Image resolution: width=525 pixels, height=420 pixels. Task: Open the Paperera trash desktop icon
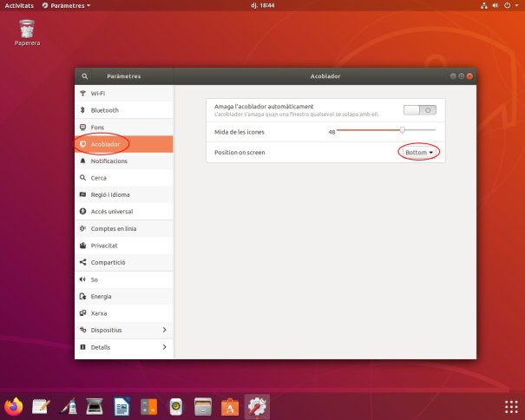27,32
